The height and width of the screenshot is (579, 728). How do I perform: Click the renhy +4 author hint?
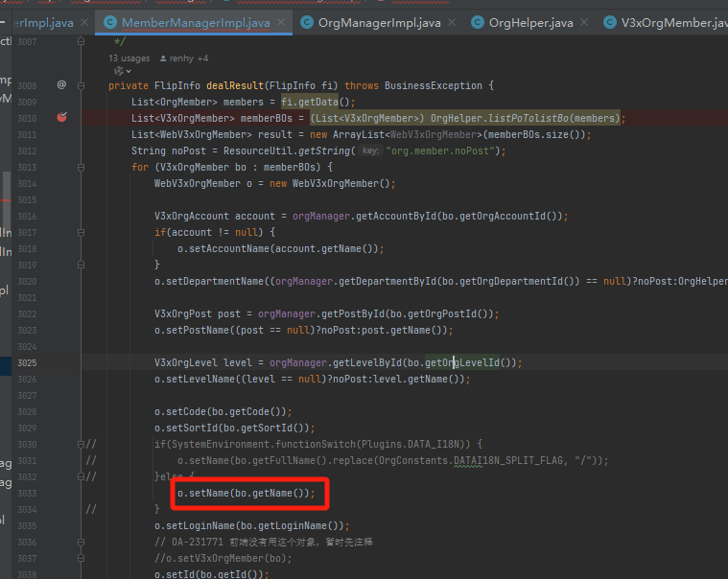click(x=189, y=58)
